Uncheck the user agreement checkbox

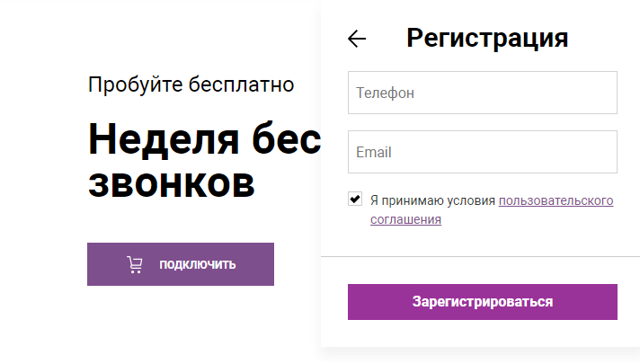355,200
